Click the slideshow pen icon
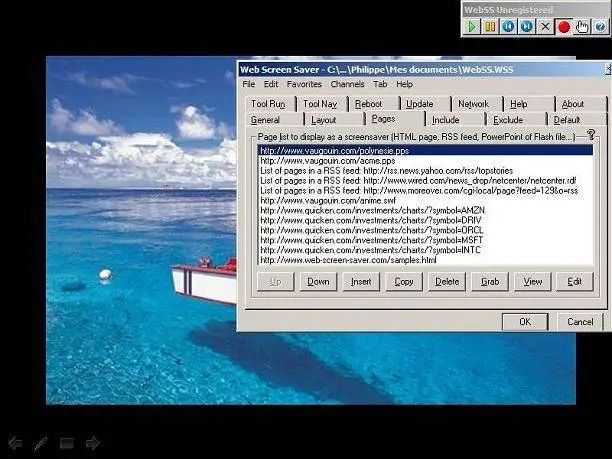Image resolution: width=612 pixels, height=459 pixels. pyautogui.click(x=40, y=443)
